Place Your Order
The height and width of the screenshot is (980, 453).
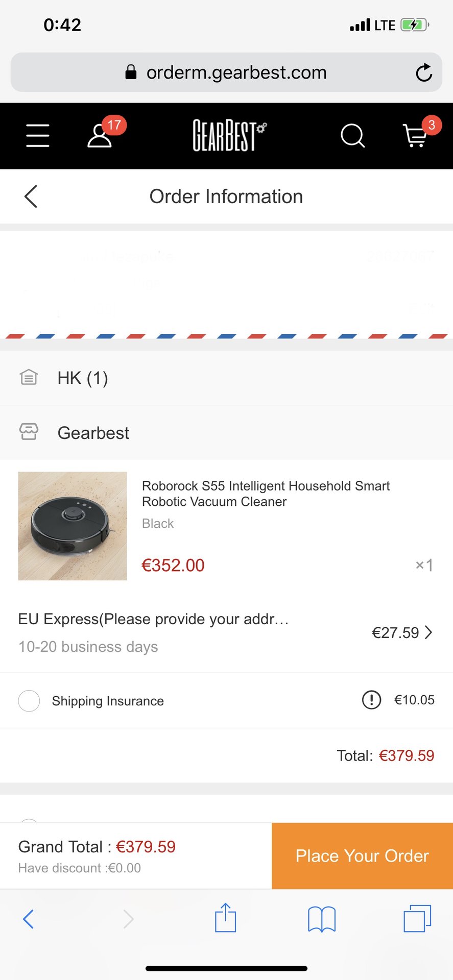[x=362, y=856]
